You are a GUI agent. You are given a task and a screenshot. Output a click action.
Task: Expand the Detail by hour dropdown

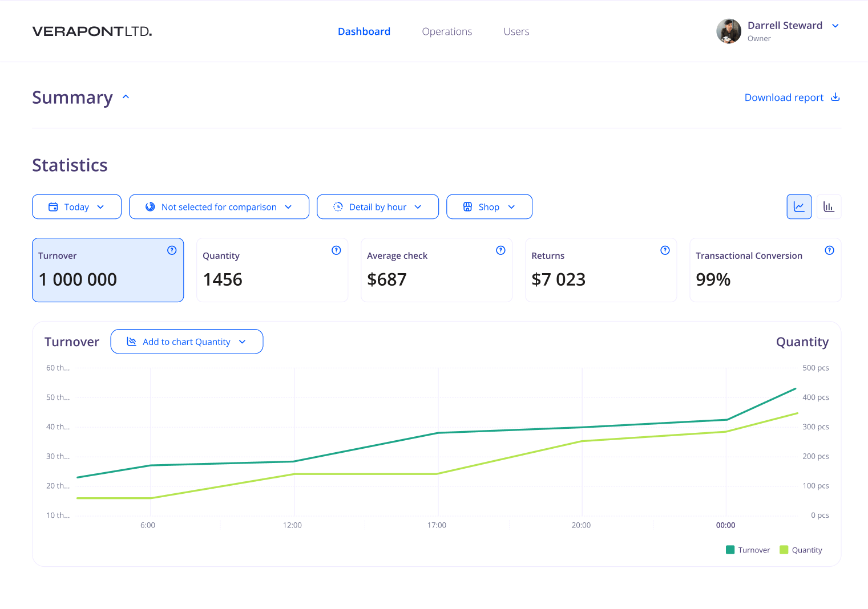[377, 207]
